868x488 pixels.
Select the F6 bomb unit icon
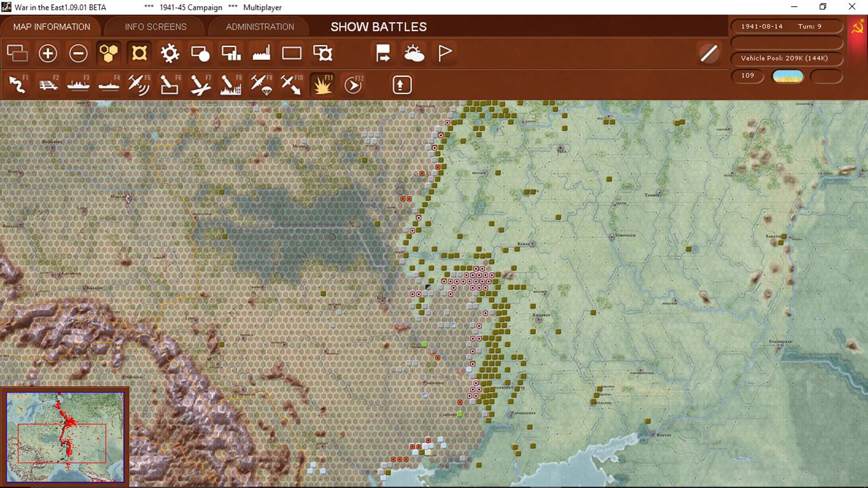tap(170, 84)
